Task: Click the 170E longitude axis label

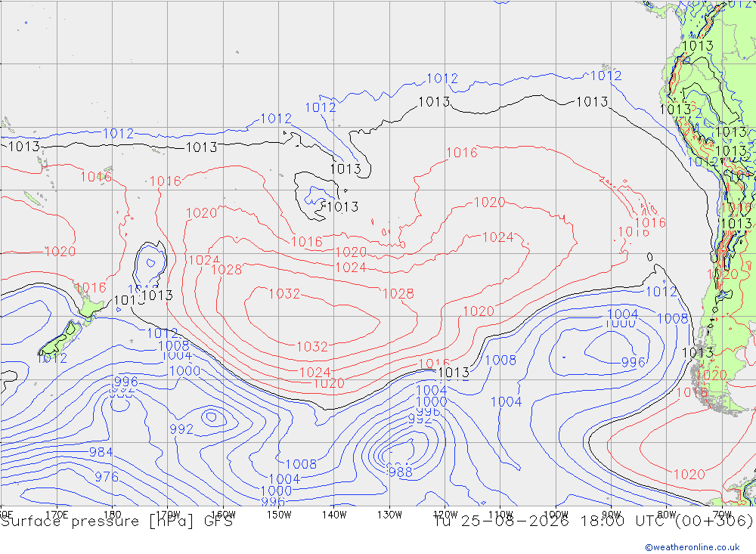Action: pyautogui.click(x=57, y=515)
